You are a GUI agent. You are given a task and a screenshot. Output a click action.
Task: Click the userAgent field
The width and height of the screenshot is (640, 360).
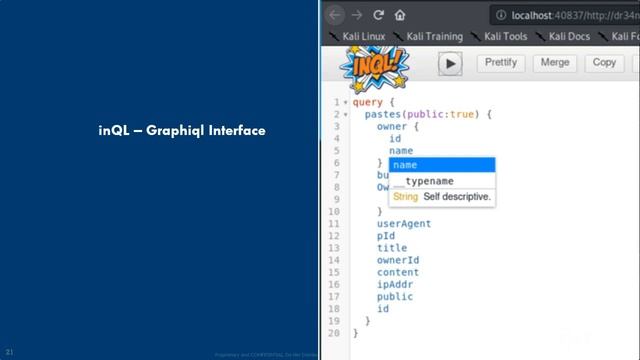click(x=404, y=224)
